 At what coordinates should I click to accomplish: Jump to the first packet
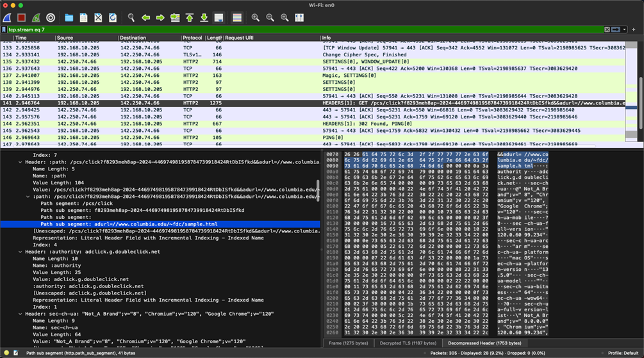click(190, 18)
